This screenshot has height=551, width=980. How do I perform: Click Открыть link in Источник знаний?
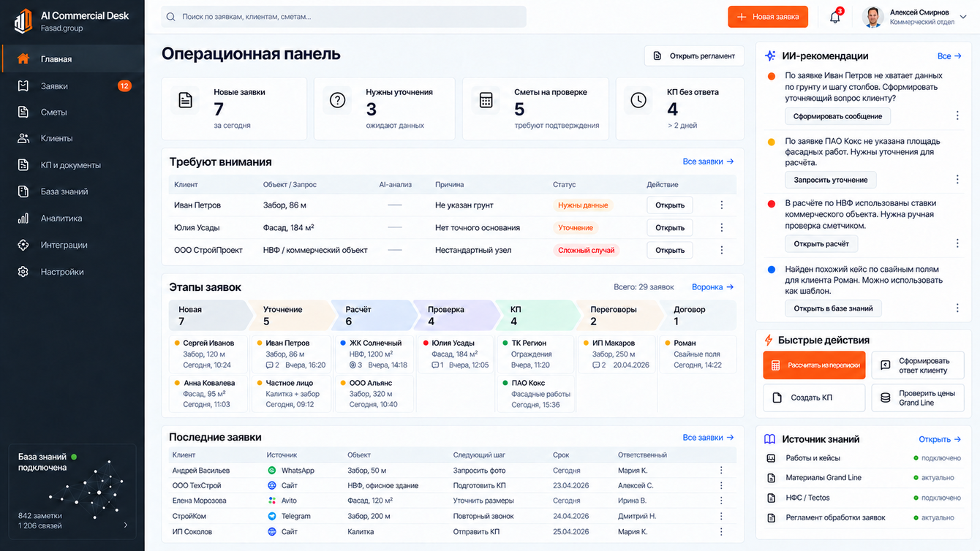(x=940, y=439)
